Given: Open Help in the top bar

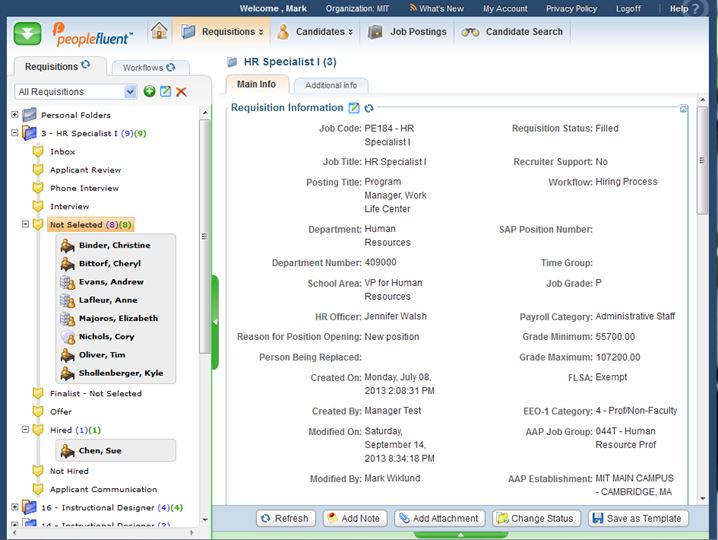Looking at the screenshot, I should pyautogui.click(x=679, y=8).
